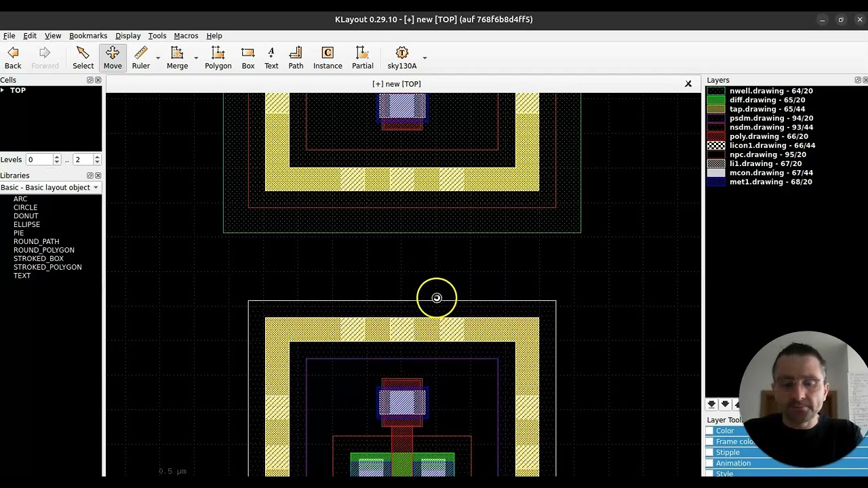Open toolbar overflow arrow after sky130A
This screenshot has height=488, width=868.
point(425,58)
